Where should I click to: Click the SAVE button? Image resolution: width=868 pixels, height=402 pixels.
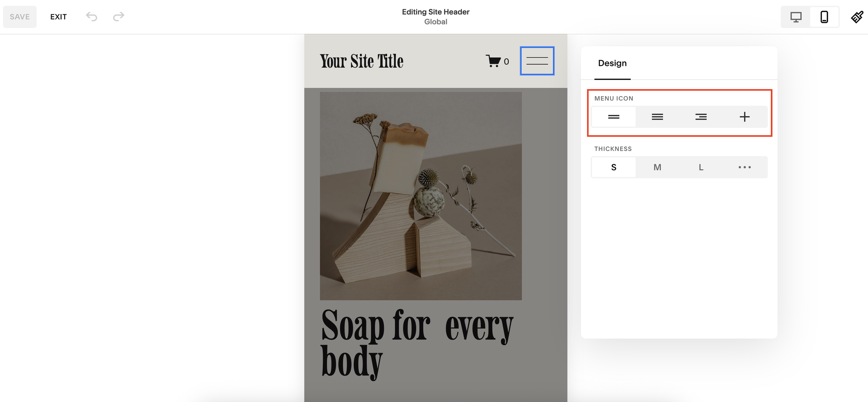pos(20,17)
